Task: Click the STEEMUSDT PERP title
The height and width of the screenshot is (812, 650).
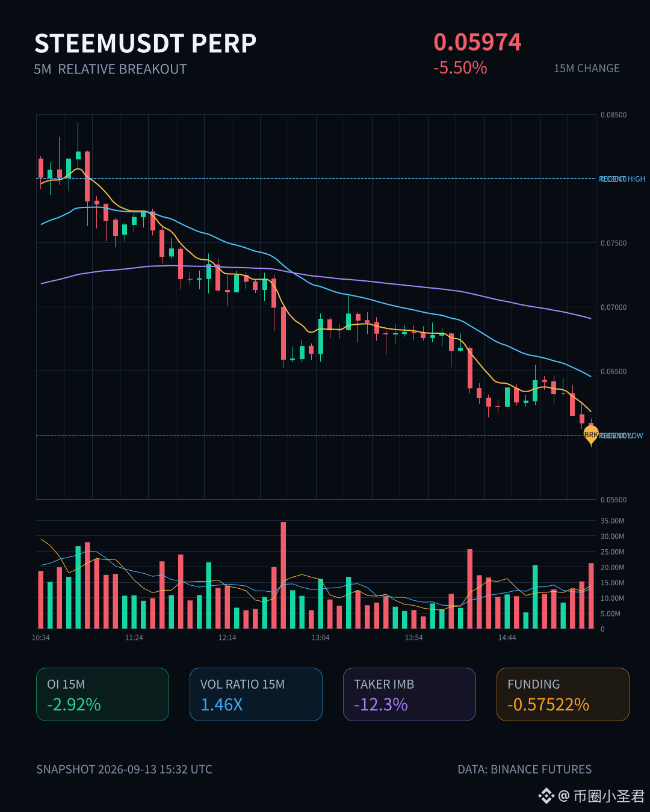Action: coord(146,43)
